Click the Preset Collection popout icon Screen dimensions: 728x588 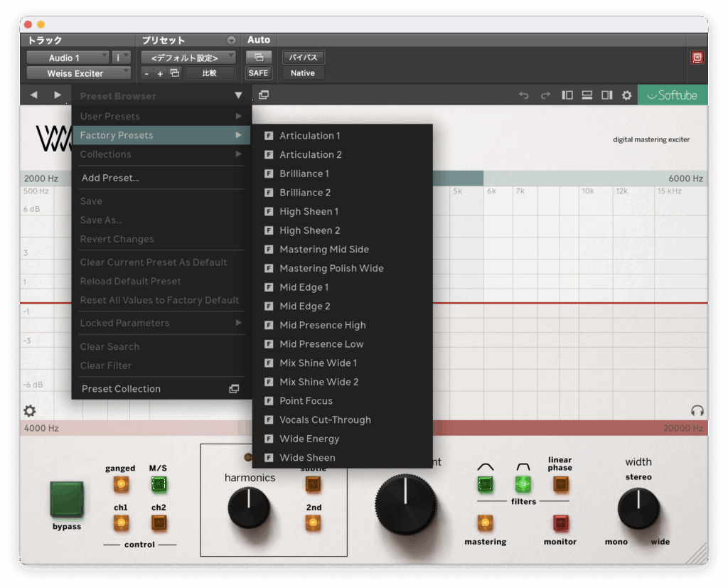[x=234, y=389]
